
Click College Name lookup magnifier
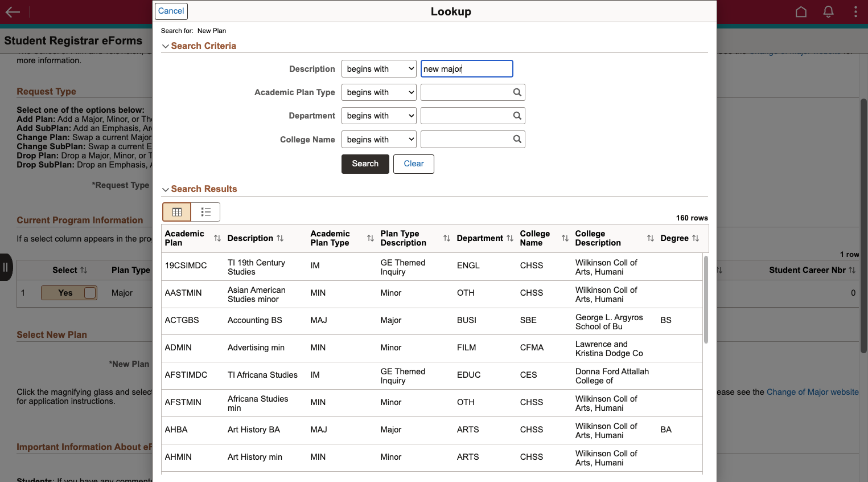coord(517,139)
